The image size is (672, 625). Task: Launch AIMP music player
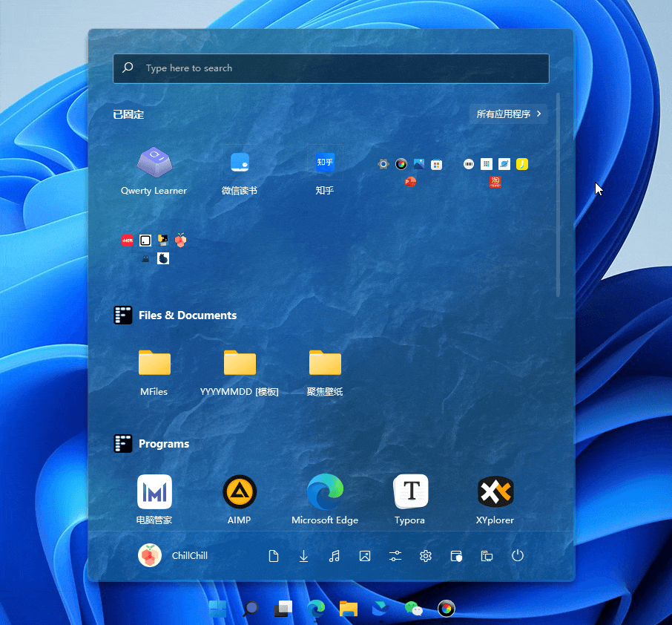click(239, 500)
